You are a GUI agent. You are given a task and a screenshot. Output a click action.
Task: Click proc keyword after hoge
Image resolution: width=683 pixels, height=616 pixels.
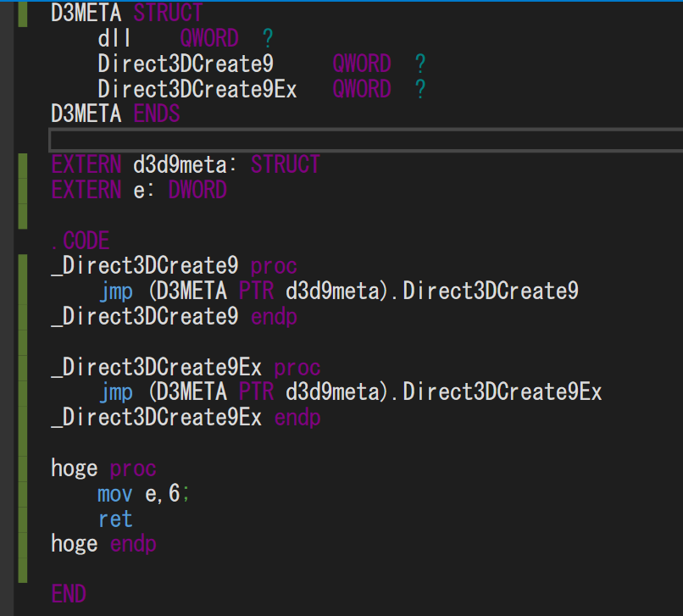(x=133, y=469)
